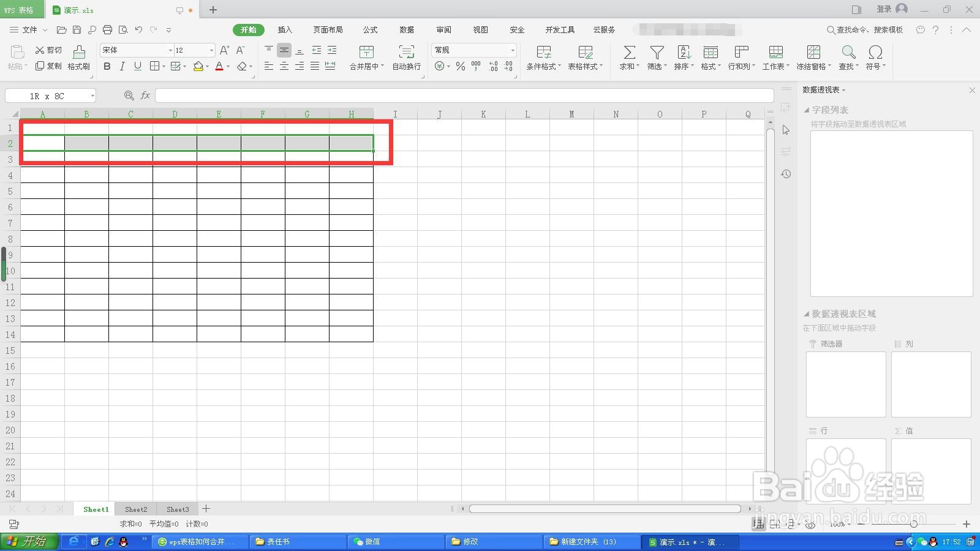Click the cell borders icon

[155, 66]
